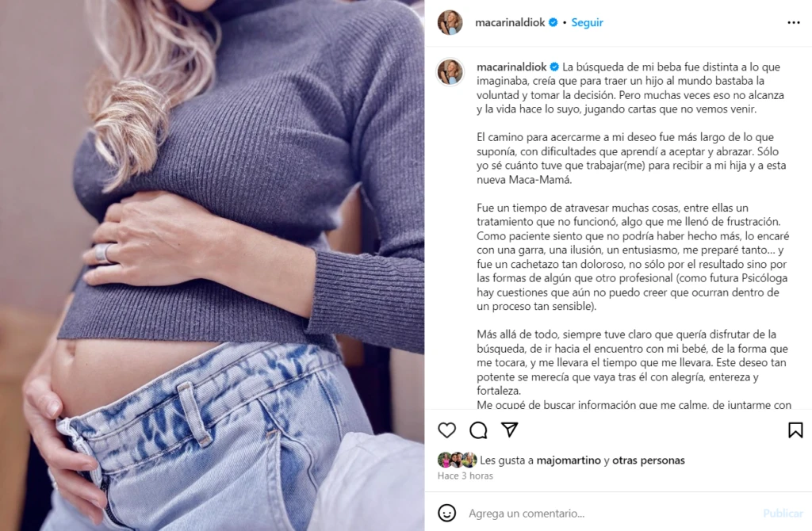
Task: Open profile from the caption username
Action: pyautogui.click(x=511, y=67)
